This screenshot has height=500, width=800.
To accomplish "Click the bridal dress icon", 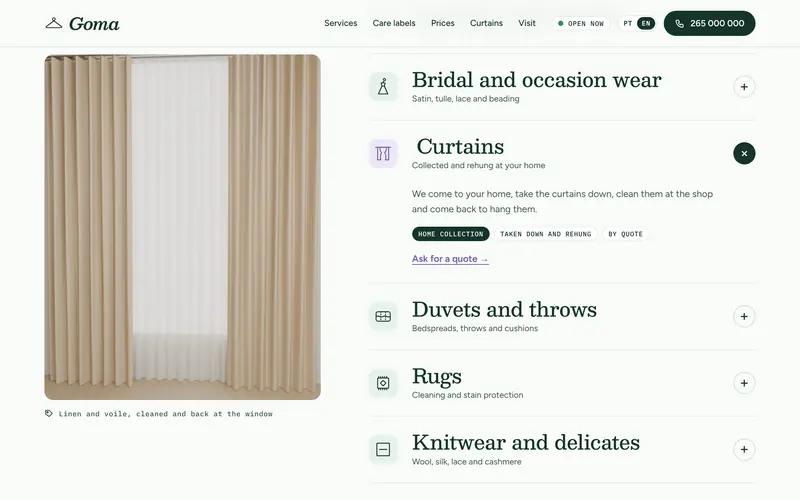I will [x=383, y=87].
